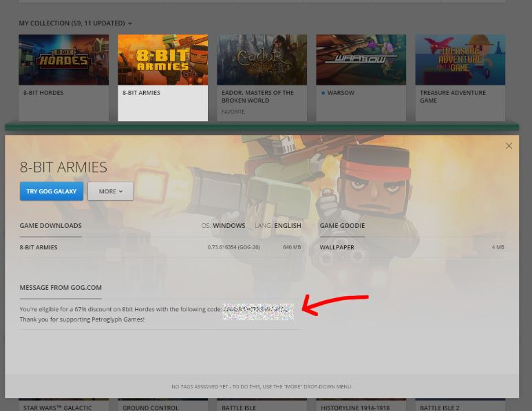Click the 8-Bit Hordes title label

(43, 93)
